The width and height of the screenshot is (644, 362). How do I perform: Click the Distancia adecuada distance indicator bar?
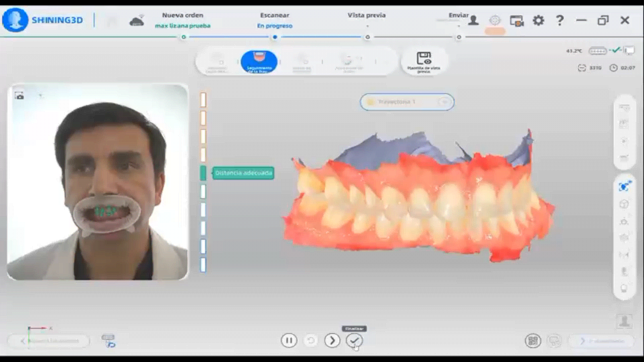[203, 173]
